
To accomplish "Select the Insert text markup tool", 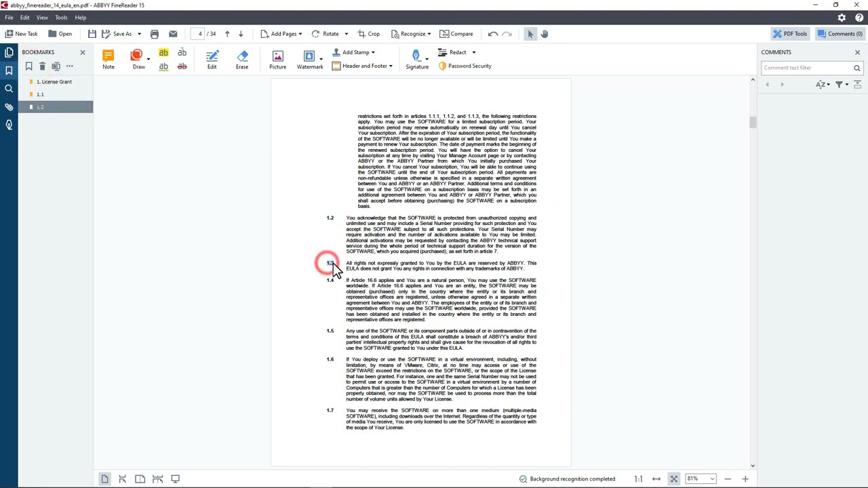I will [x=182, y=53].
